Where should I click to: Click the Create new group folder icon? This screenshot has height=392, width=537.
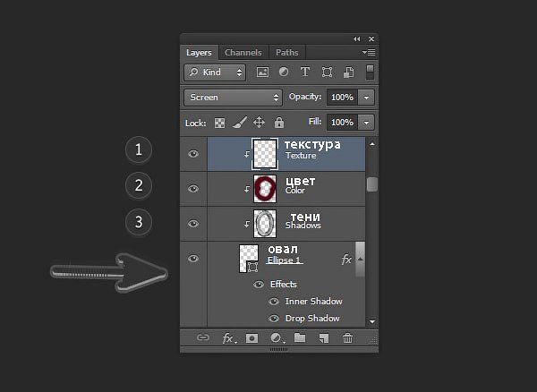[300, 338]
